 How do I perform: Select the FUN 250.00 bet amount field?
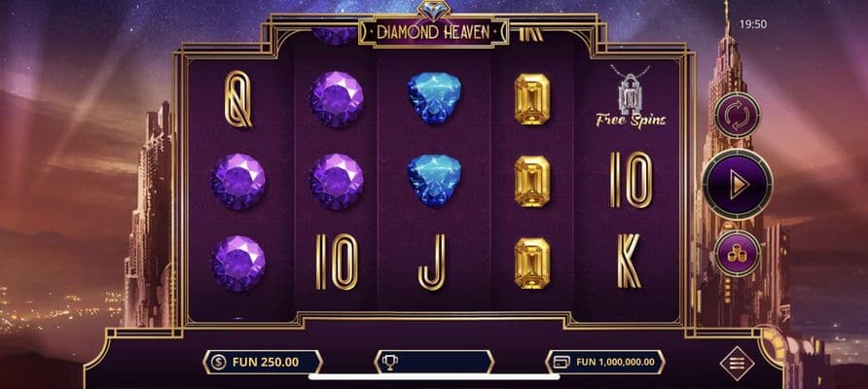point(263,363)
